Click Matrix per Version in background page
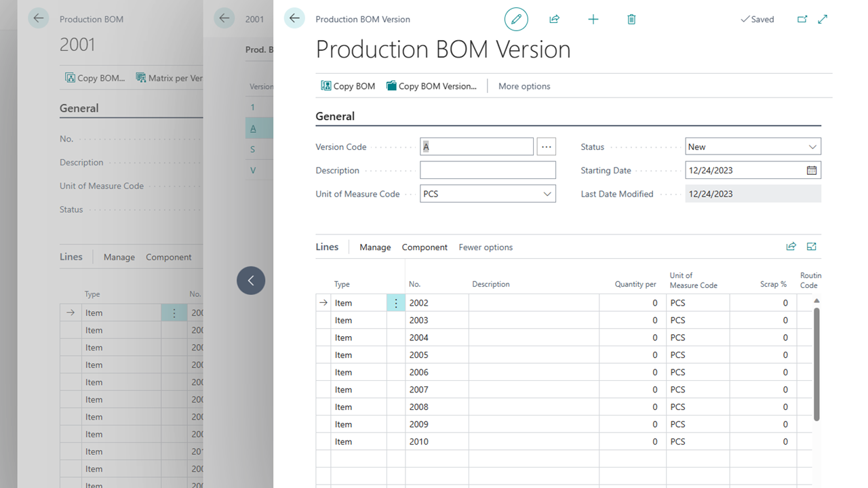The image size is (868, 488). (170, 78)
